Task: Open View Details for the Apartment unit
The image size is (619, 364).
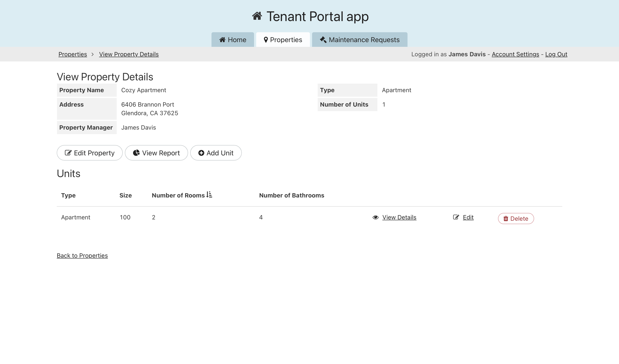Action: pyautogui.click(x=399, y=217)
